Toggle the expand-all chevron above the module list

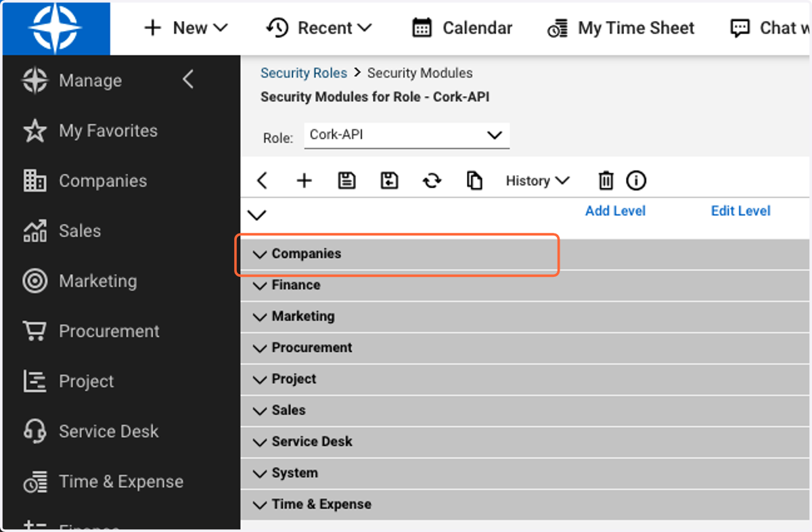[x=257, y=215]
